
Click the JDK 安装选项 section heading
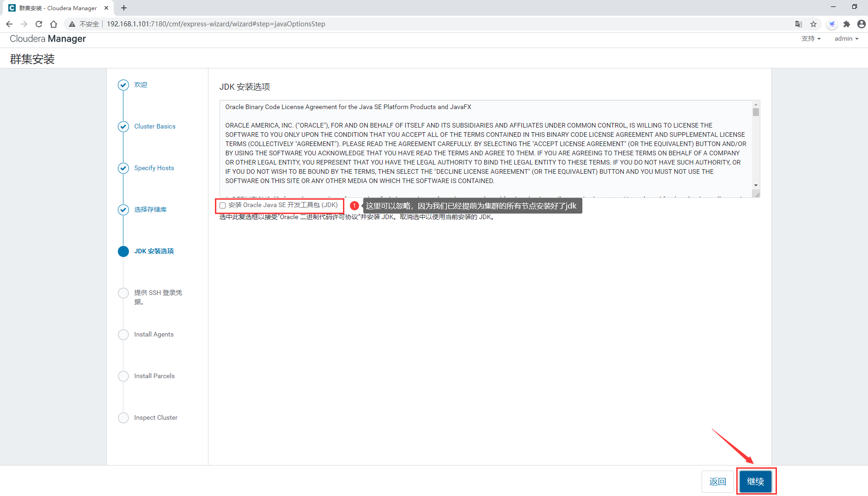(245, 87)
